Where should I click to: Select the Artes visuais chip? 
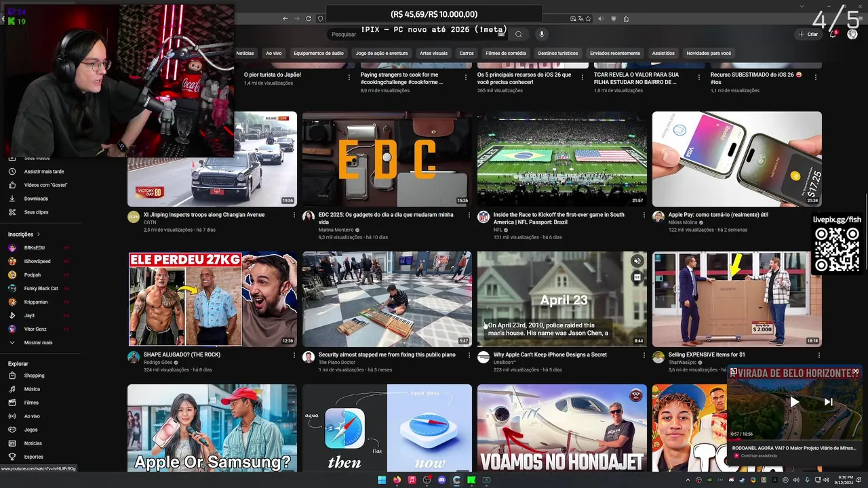[x=433, y=53]
